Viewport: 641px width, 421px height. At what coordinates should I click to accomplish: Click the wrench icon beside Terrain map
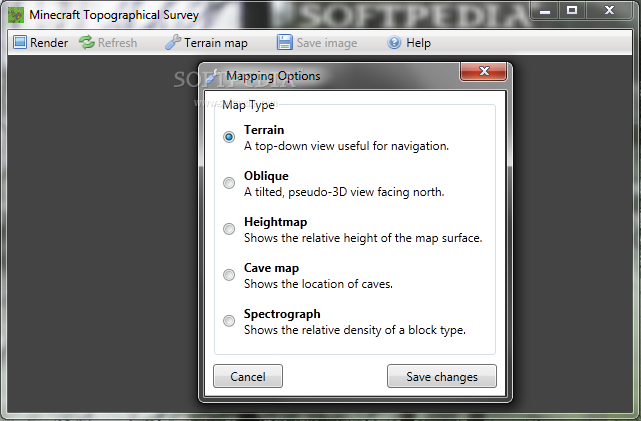173,43
